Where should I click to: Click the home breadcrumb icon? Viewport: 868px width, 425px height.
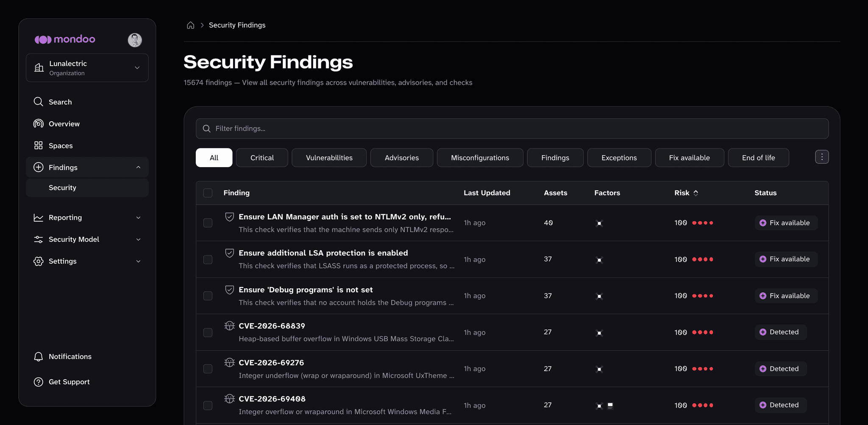[x=191, y=25]
